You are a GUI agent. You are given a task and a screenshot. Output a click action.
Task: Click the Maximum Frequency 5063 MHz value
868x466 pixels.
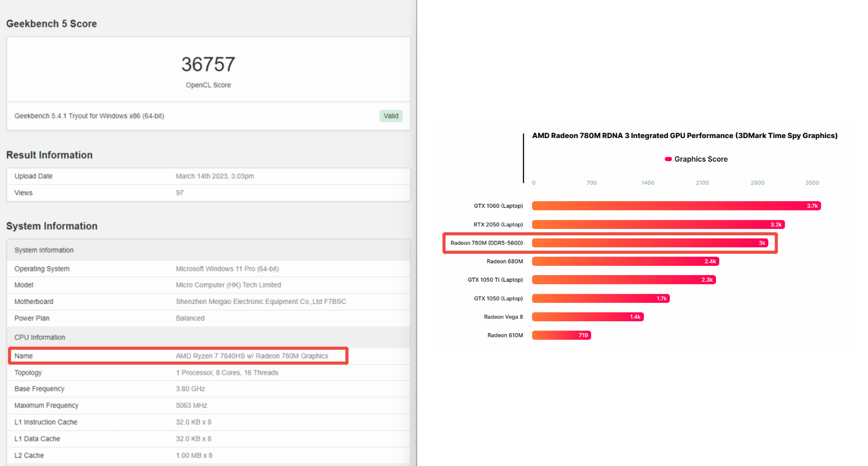click(191, 405)
